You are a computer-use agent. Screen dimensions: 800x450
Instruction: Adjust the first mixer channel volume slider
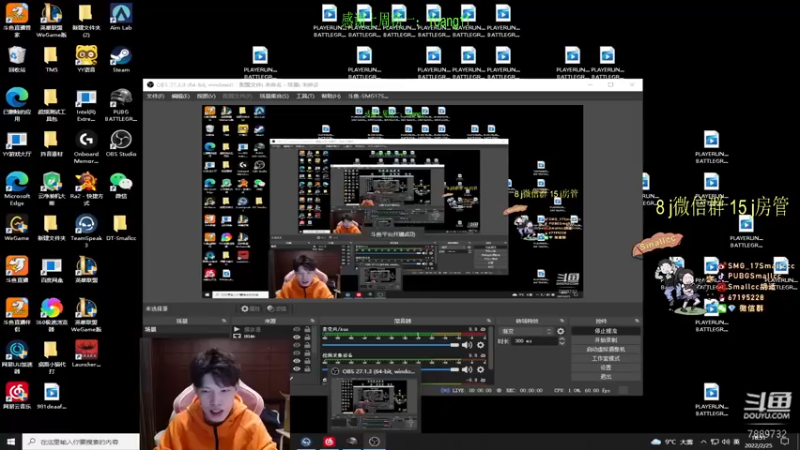click(x=391, y=345)
